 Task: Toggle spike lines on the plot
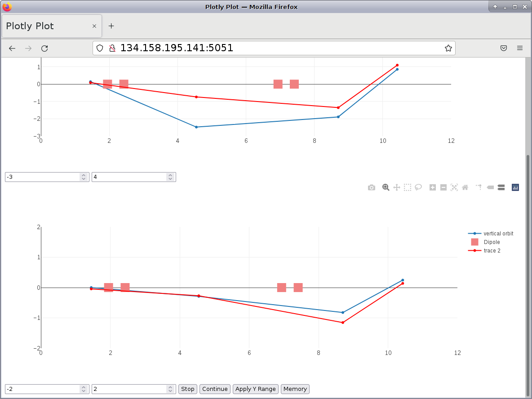pos(478,187)
